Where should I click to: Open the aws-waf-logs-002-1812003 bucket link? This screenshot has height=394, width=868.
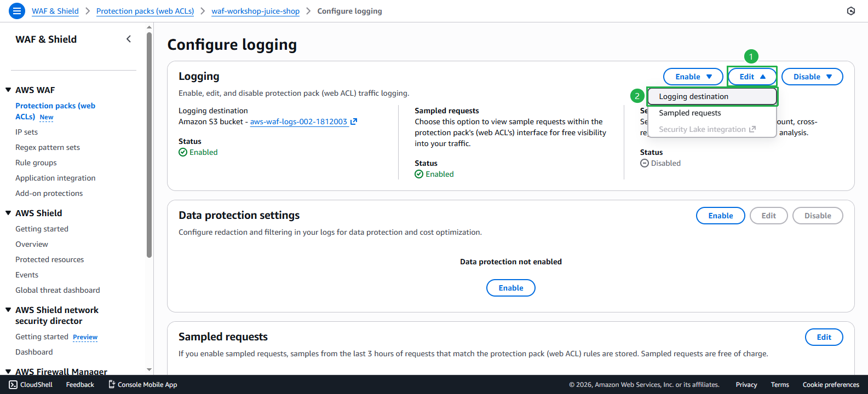298,121
